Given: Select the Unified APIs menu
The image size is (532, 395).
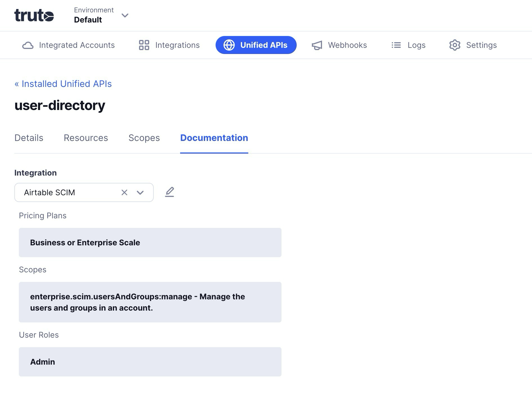Looking at the screenshot, I should click(x=256, y=45).
